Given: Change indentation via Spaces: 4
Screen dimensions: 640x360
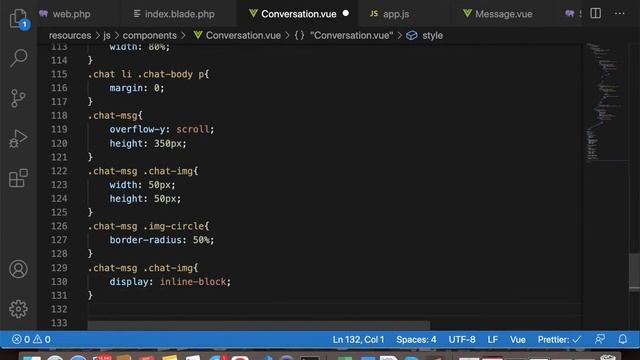Looking at the screenshot, I should [x=416, y=340].
